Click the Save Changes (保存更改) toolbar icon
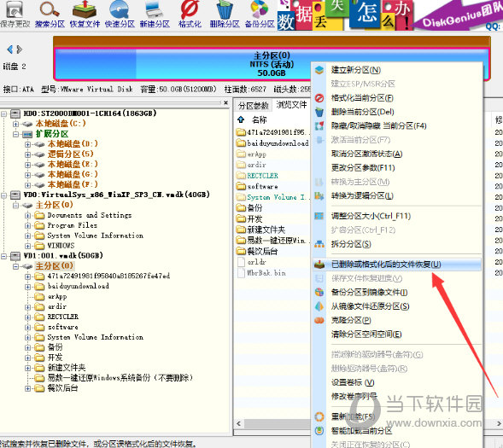The height and width of the screenshot is (448, 503). (15, 15)
